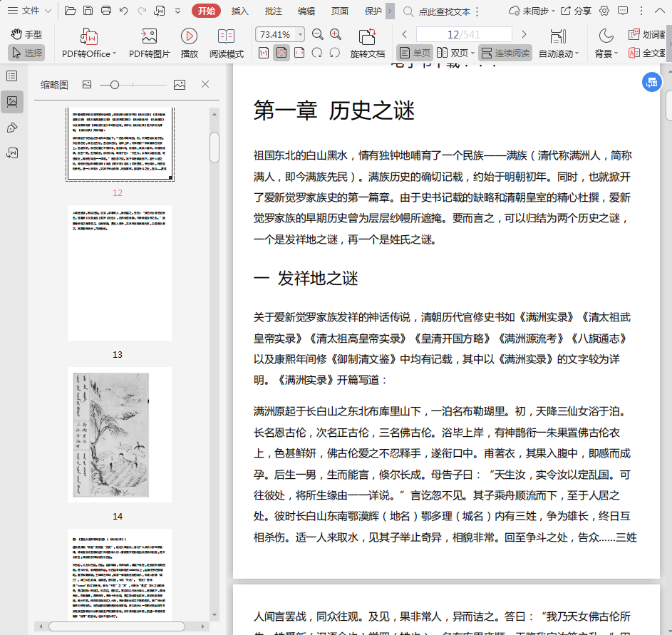Open the annotations pen panel in sidebar
The width and height of the screenshot is (672, 635).
click(x=12, y=128)
